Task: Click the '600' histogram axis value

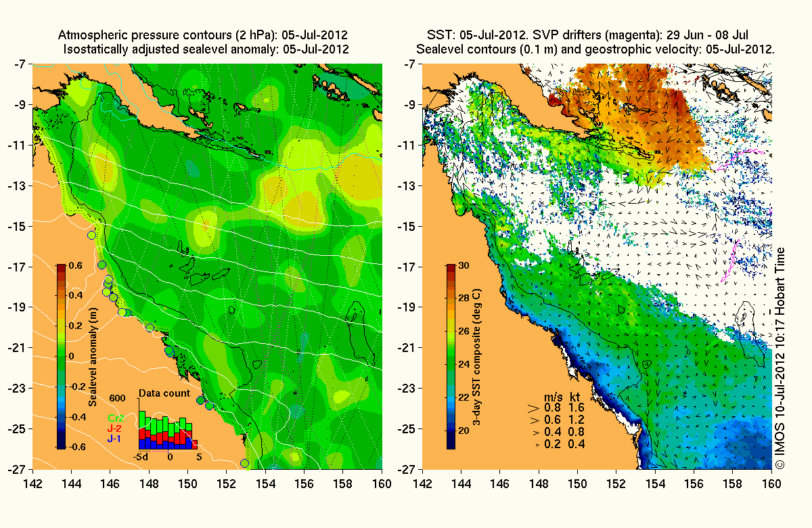Action: [x=117, y=398]
